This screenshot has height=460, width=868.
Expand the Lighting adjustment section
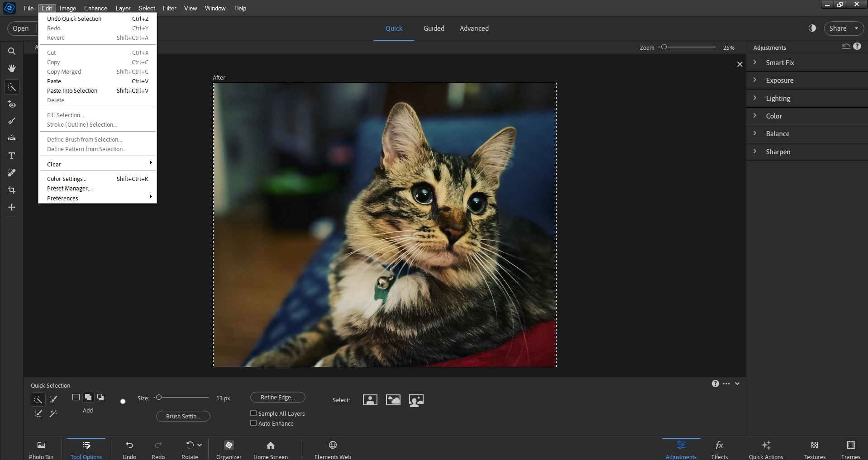777,99
